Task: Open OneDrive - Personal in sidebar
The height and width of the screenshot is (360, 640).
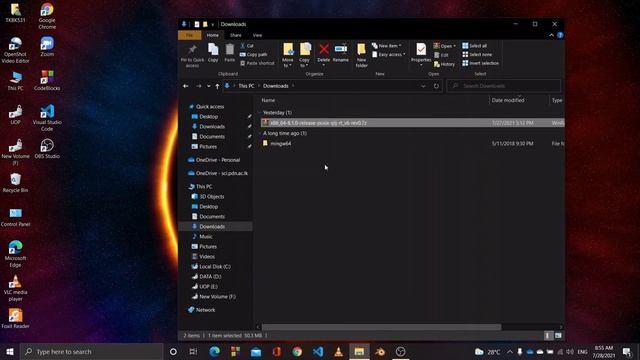Action: point(218,160)
